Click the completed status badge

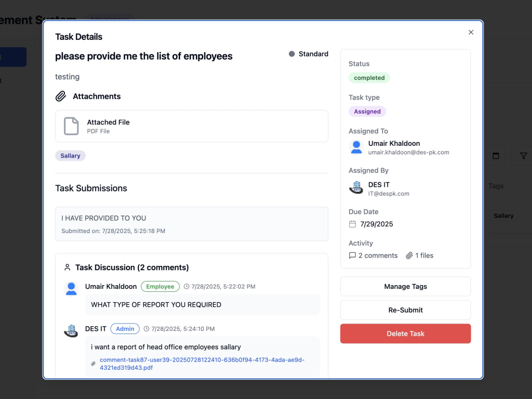pyautogui.click(x=369, y=78)
